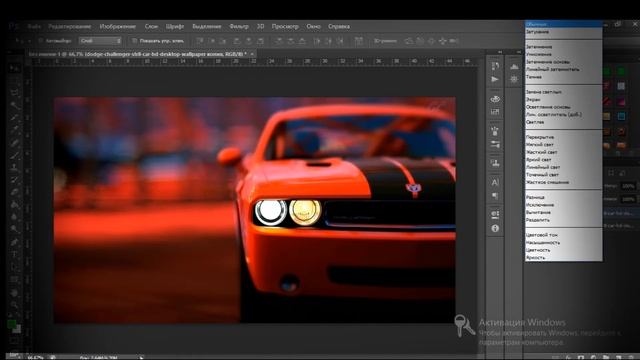
Task: Open the History panel icon
Action: pyautogui.click(x=495, y=66)
